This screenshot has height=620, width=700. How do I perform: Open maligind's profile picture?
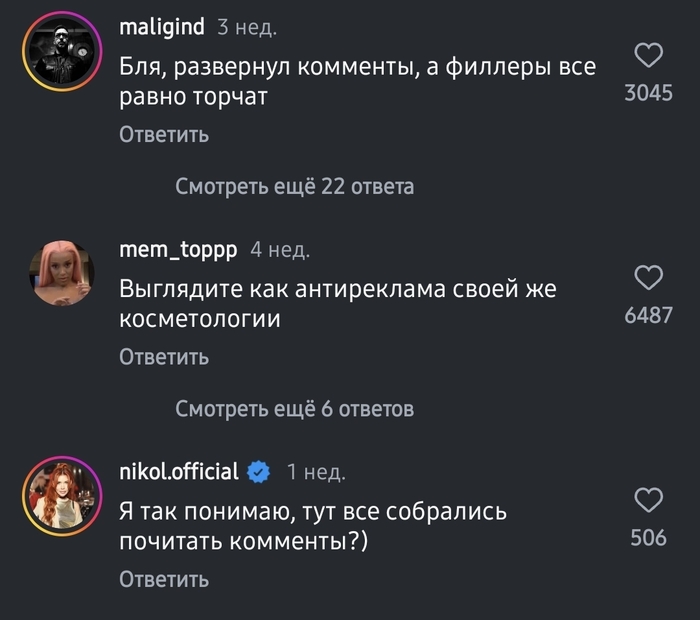(x=63, y=51)
